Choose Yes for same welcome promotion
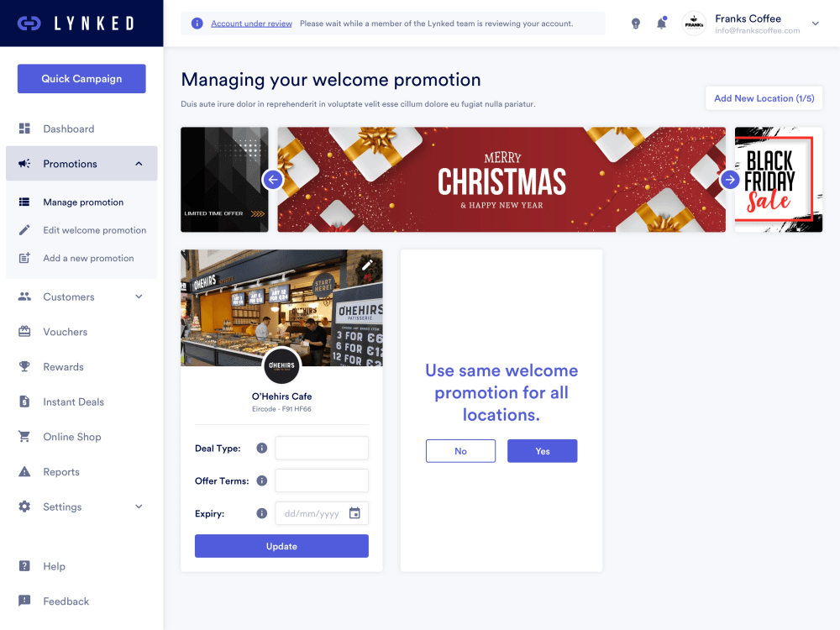840x630 pixels. pyautogui.click(x=542, y=451)
